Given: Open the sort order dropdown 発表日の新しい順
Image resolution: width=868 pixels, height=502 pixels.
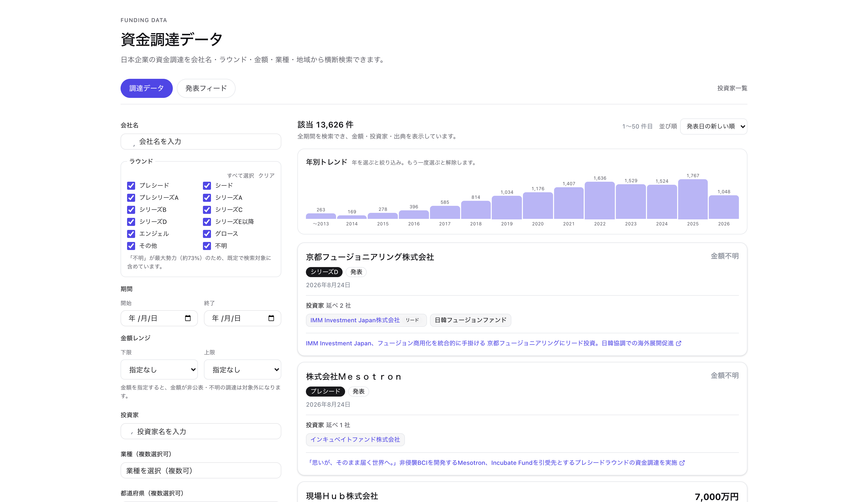Looking at the screenshot, I should pos(714,126).
